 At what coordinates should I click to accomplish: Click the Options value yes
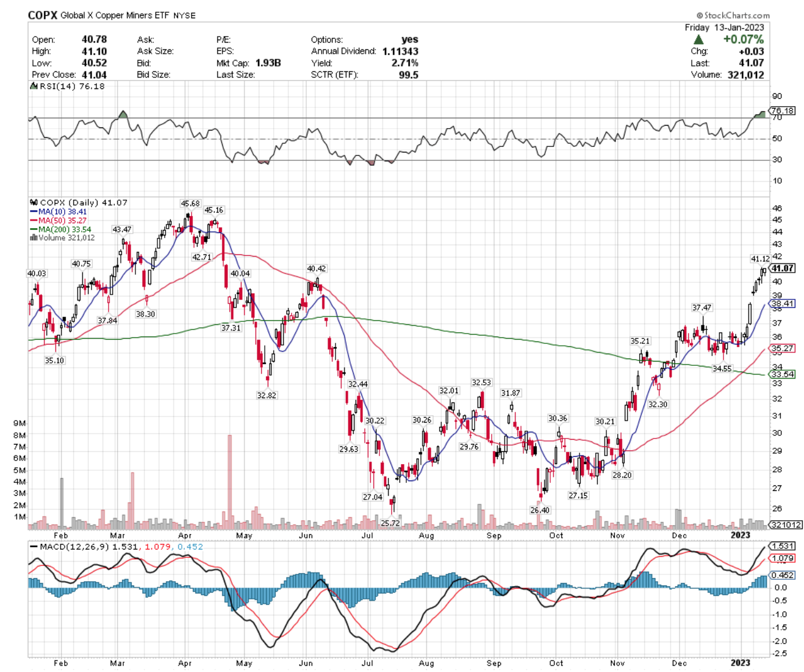410,39
